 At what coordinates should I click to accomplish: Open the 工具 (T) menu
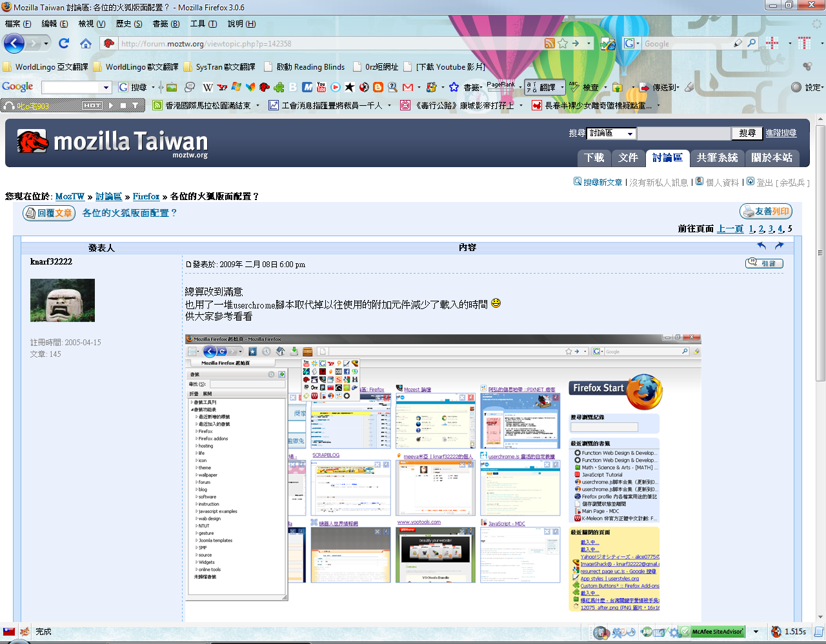[203, 24]
